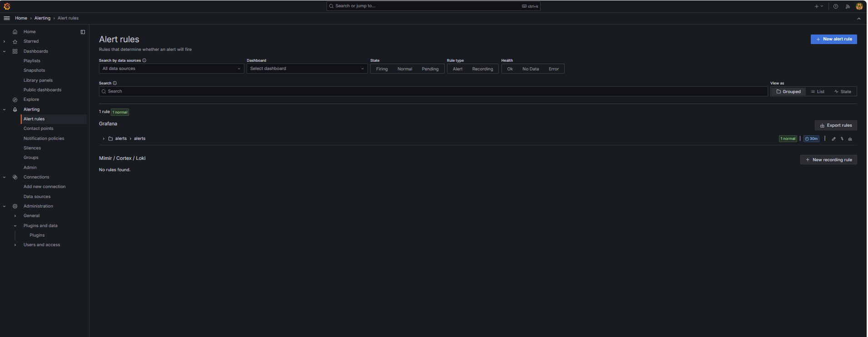The height and width of the screenshot is (337, 868).
Task: Click the Connections icon in sidebar
Action: [15, 177]
